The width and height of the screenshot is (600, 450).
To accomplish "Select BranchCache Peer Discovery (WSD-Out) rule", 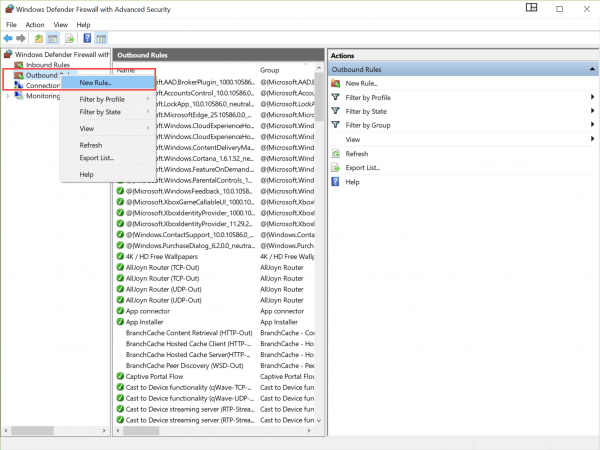I will 215,365.
